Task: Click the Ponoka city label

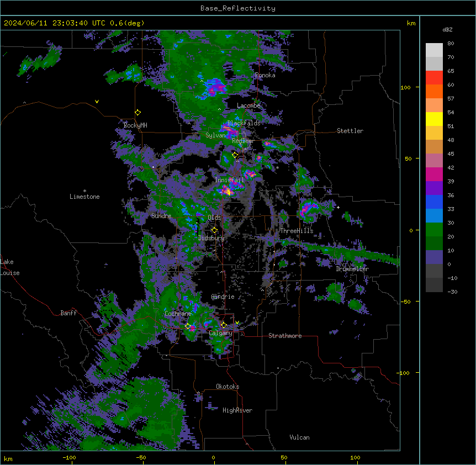Action: [x=265, y=75]
